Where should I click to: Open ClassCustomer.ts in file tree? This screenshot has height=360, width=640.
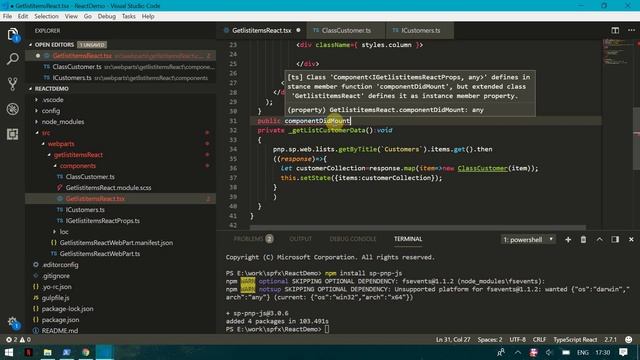(90, 177)
